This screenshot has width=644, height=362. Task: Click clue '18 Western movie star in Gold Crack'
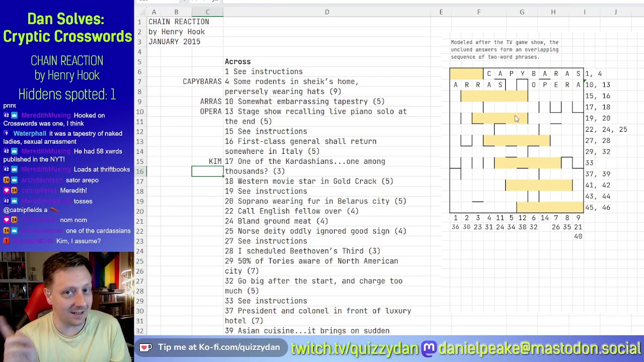tap(309, 181)
